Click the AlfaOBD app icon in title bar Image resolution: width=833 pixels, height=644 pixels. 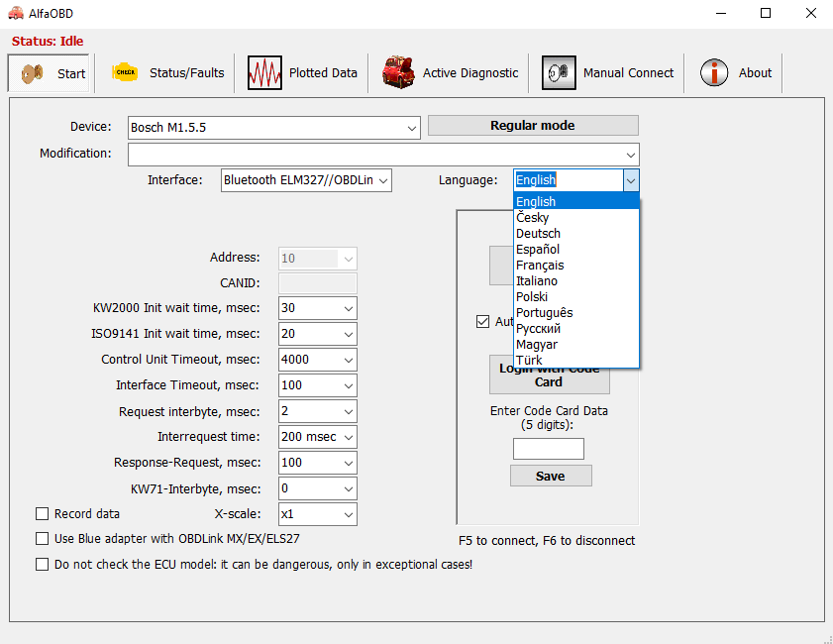[16, 13]
